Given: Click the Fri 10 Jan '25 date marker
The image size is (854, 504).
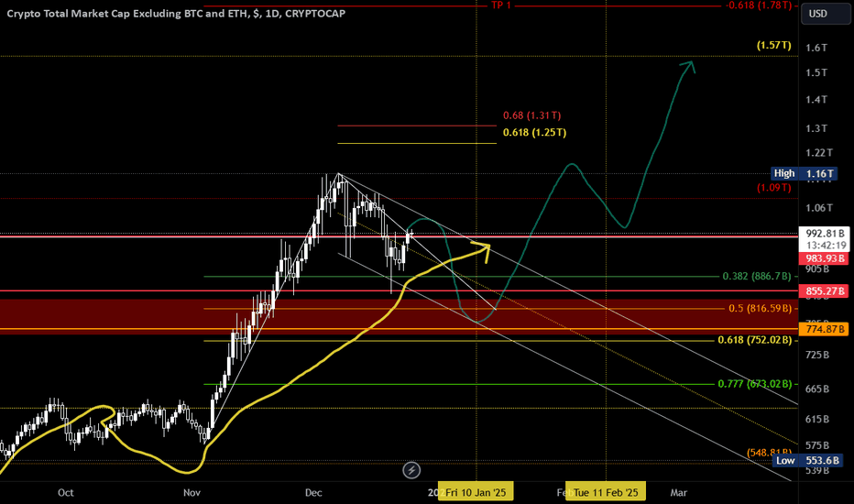Looking at the screenshot, I should point(476,493).
